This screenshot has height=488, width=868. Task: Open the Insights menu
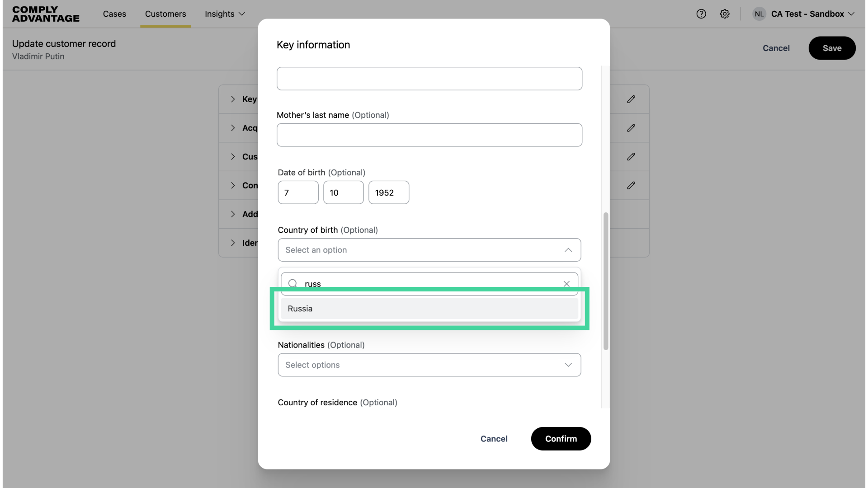(225, 14)
